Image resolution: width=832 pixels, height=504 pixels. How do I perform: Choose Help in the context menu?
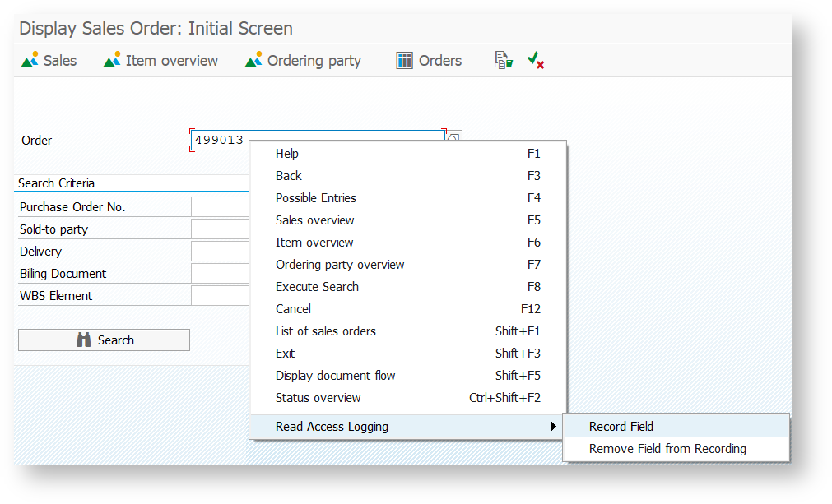(407, 154)
